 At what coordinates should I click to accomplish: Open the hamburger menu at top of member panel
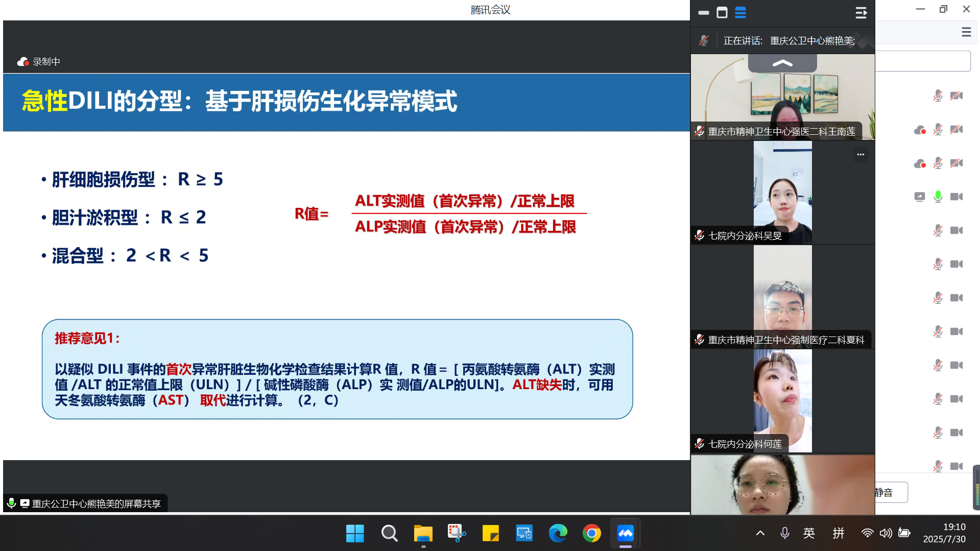click(x=965, y=32)
